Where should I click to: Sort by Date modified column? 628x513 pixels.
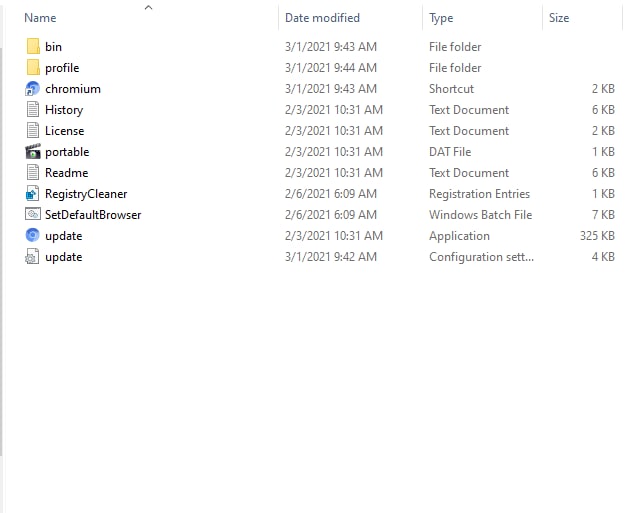[322, 18]
